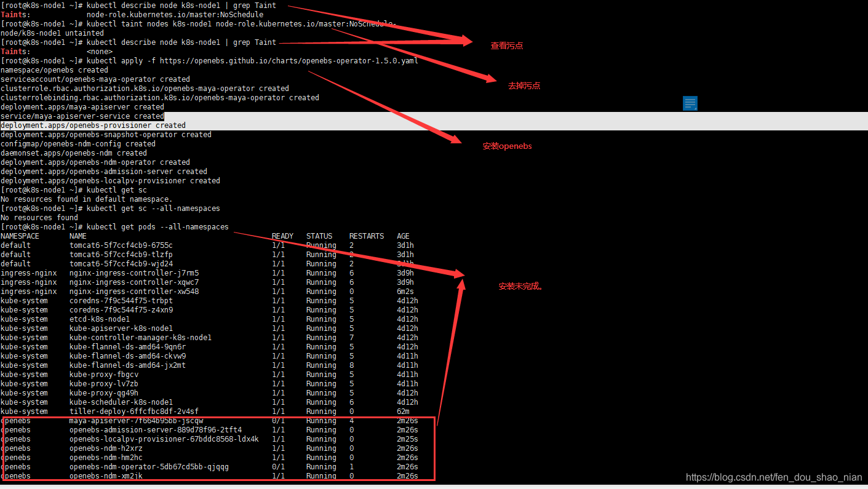Click pod name kube-proxy-qg49h
Viewport: 868px width, 489px height.
pos(104,393)
